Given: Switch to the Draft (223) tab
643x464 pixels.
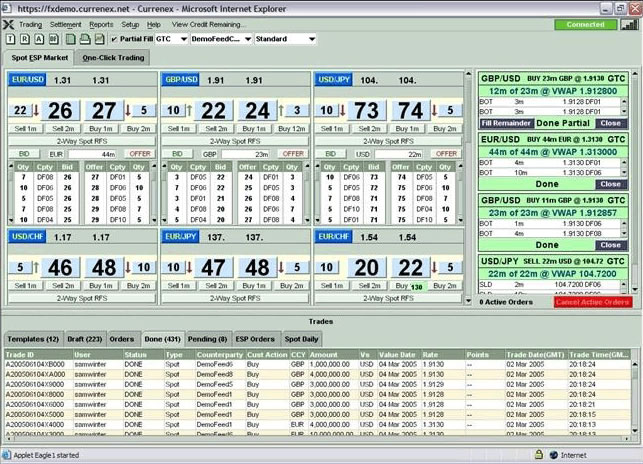Looking at the screenshot, I should (x=85, y=339).
